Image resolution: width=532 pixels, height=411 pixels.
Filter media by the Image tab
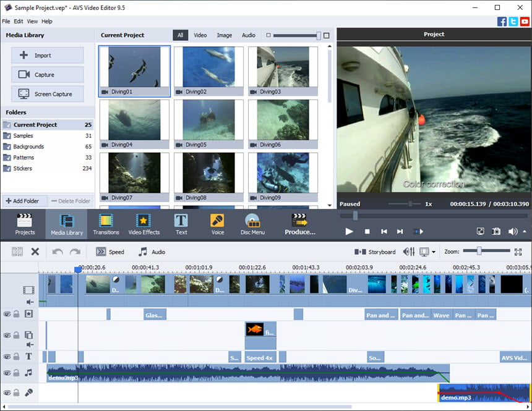(225, 35)
